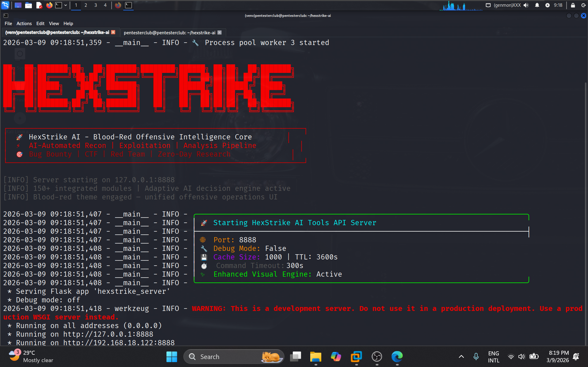The image size is (588, 367).
Task: Open the Kali applications menu in top panel
Action: 5,5
